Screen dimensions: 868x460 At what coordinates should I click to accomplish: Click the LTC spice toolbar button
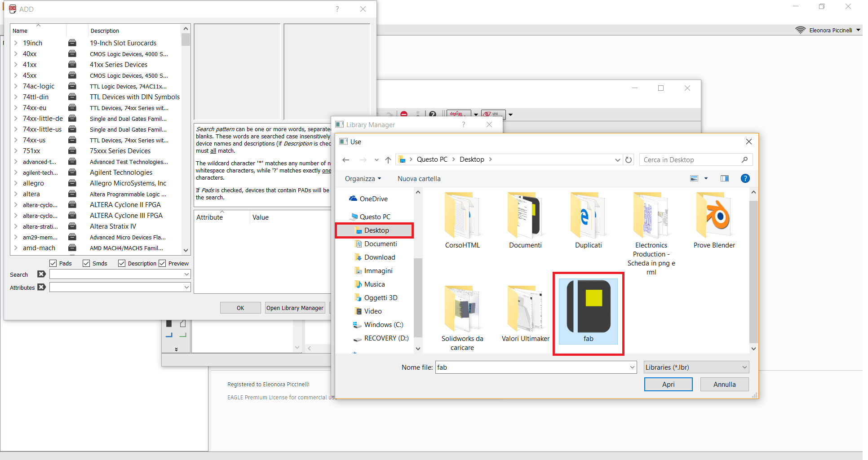(x=493, y=114)
